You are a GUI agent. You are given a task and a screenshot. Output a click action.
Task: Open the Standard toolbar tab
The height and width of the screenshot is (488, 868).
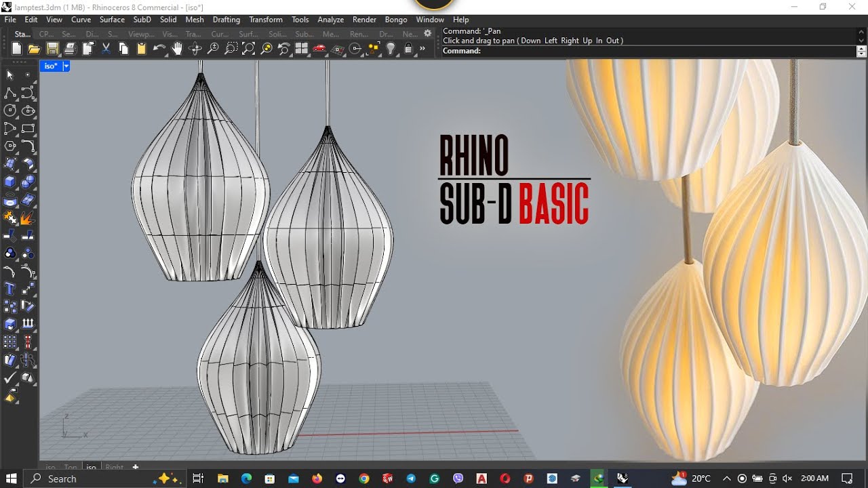(x=22, y=34)
